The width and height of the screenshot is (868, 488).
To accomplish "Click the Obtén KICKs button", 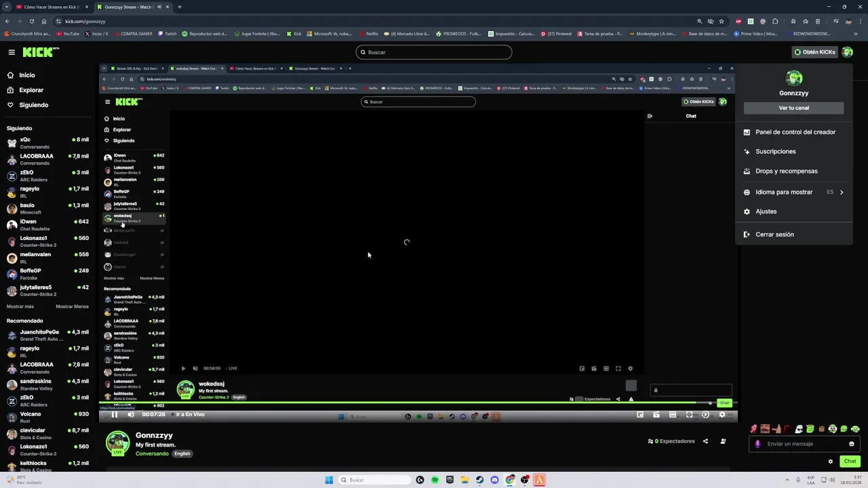I will click(815, 52).
